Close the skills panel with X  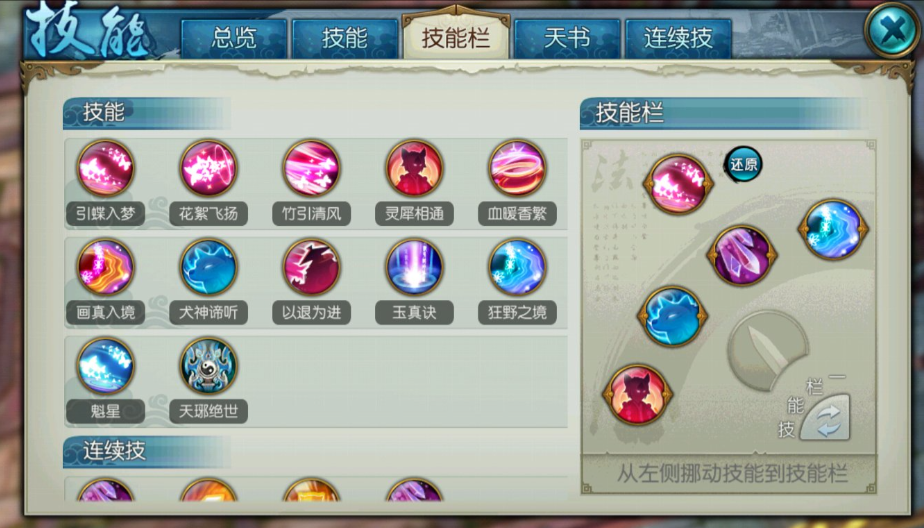893,31
